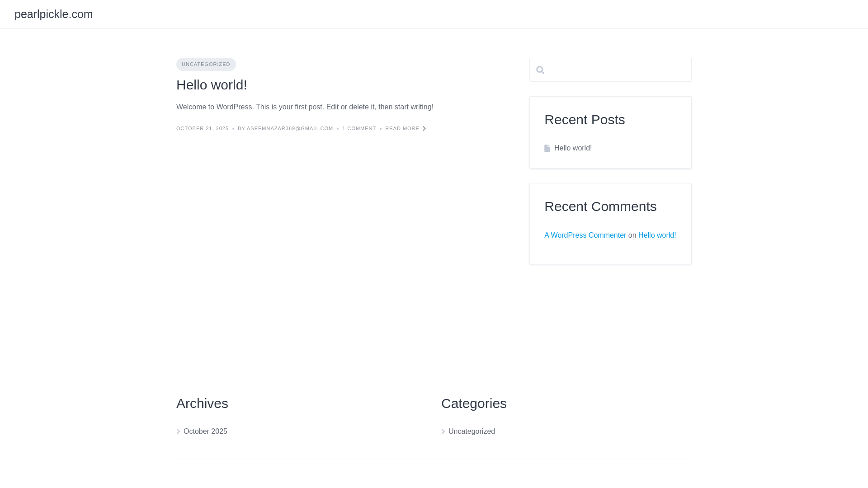868x488 pixels.
Task: Open Hello world! in Recent Comments
Action: tap(657, 235)
